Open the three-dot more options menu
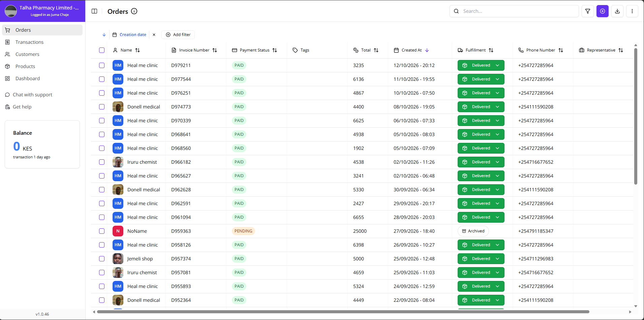This screenshot has width=644, height=320. (x=632, y=11)
